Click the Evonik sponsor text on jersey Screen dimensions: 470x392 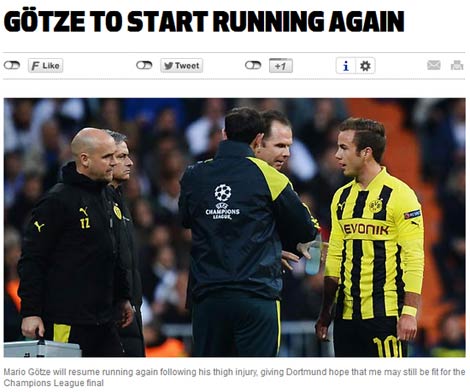pos(366,229)
